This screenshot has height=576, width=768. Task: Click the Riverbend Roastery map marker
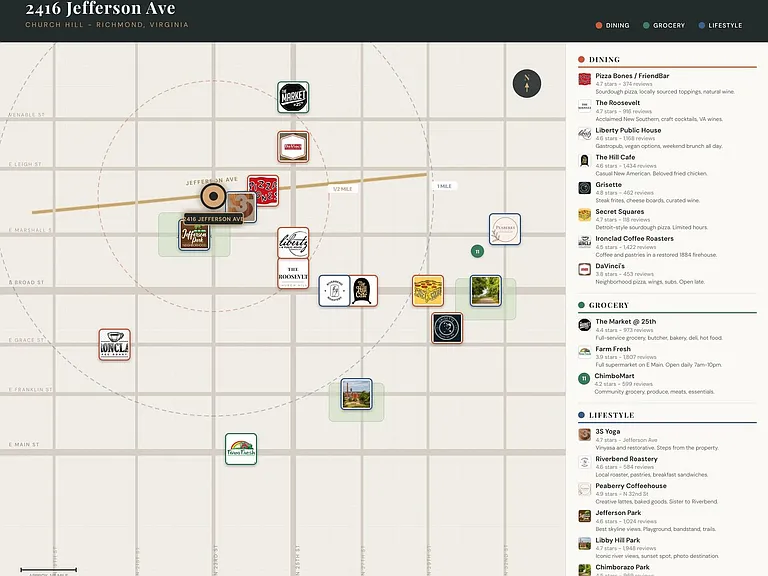[334, 291]
